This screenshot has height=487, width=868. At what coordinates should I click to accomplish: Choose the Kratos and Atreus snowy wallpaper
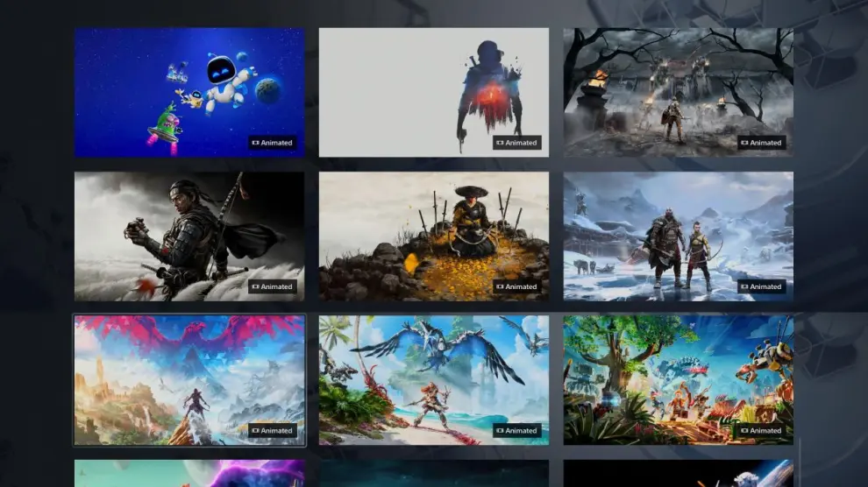(678, 236)
